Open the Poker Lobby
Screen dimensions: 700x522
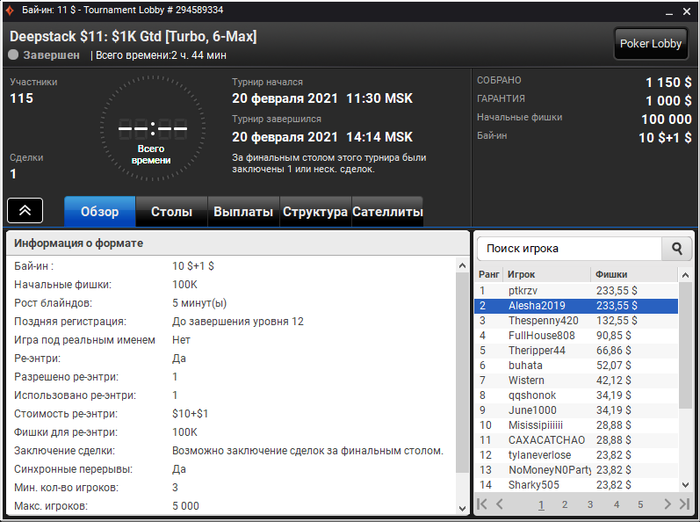pyautogui.click(x=650, y=44)
